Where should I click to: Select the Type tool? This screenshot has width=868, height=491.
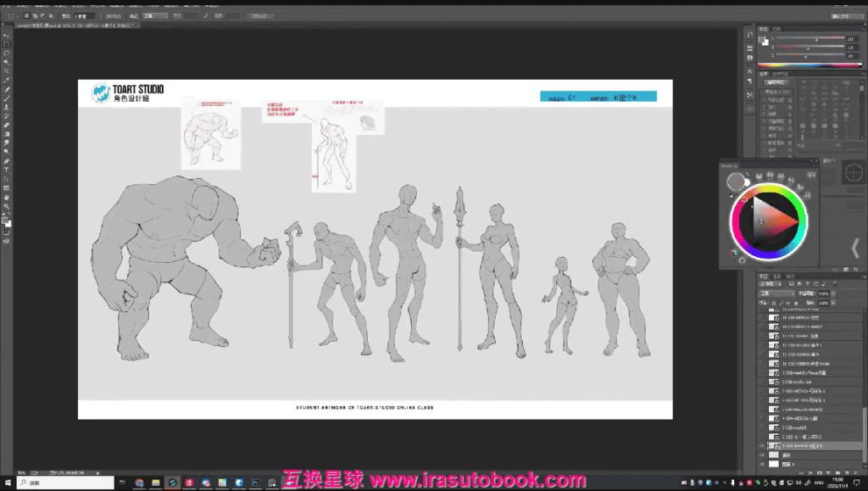pyautogui.click(x=7, y=170)
